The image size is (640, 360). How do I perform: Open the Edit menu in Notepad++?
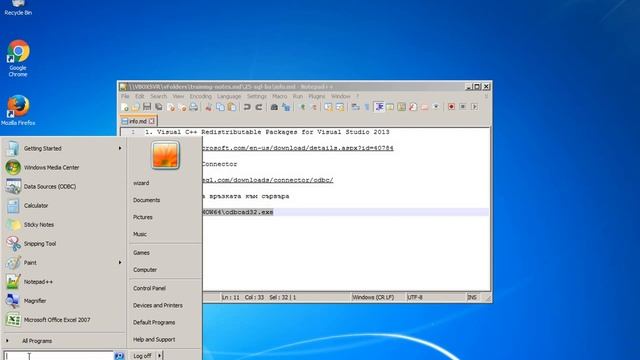click(140, 96)
